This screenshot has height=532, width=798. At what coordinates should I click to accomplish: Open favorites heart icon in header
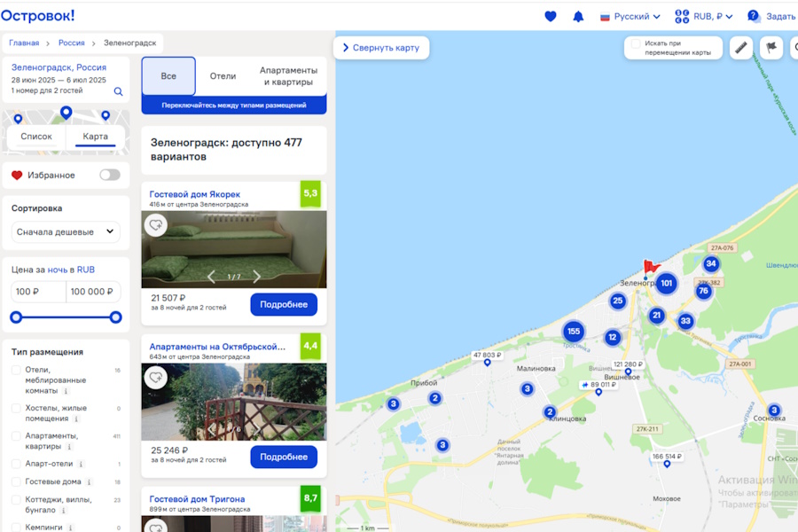pyautogui.click(x=550, y=16)
